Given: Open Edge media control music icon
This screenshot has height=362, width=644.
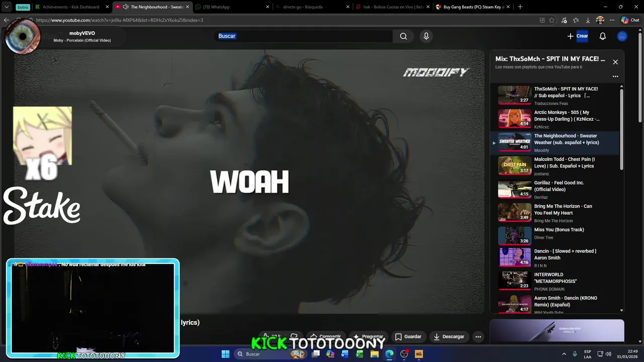Looking at the screenshot, I should tap(564, 20).
